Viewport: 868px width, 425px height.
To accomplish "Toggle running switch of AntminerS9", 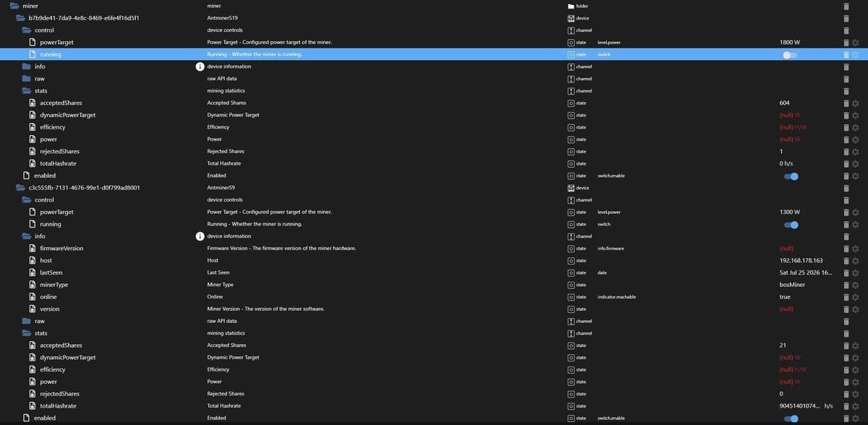I will click(791, 224).
